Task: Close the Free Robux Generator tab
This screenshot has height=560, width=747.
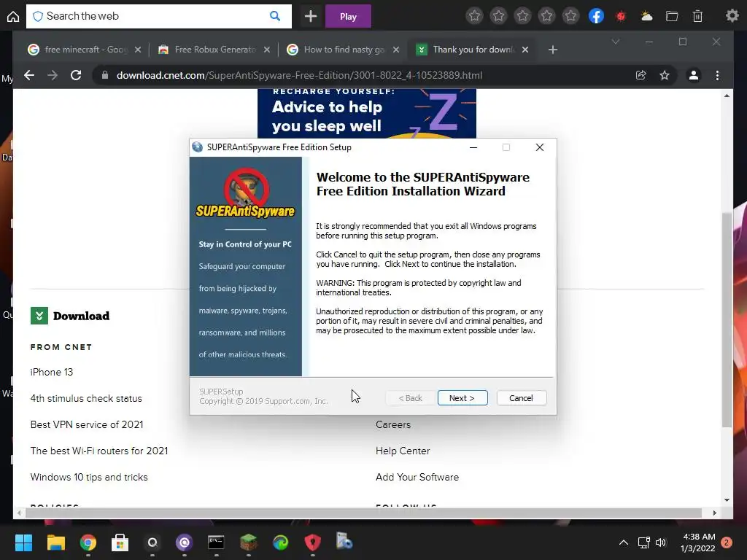Action: tap(267, 50)
